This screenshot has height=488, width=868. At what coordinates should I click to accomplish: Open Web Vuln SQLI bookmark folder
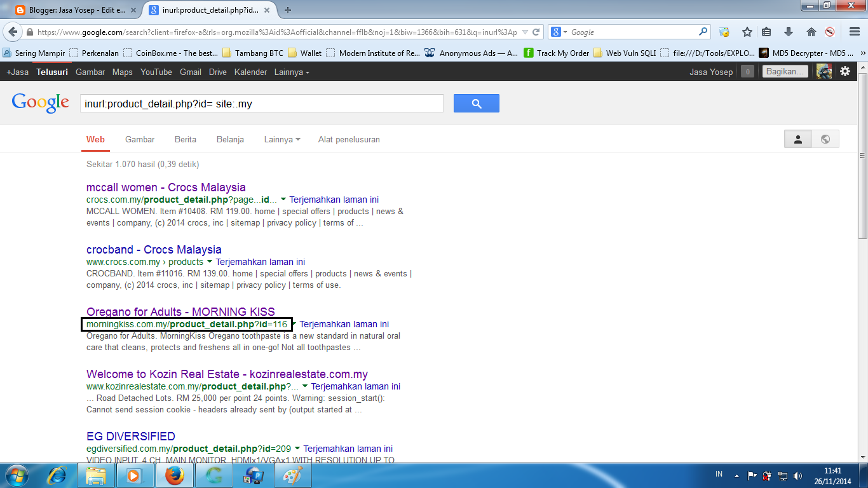(625, 53)
